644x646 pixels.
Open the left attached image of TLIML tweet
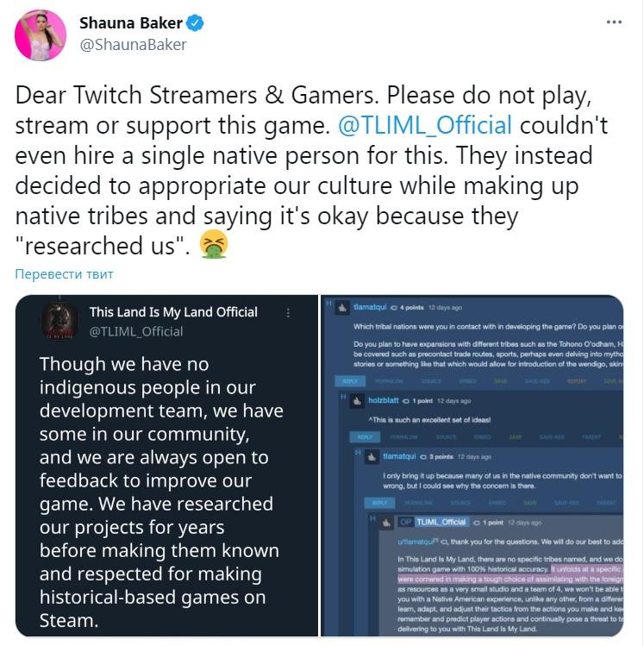[x=166, y=466]
